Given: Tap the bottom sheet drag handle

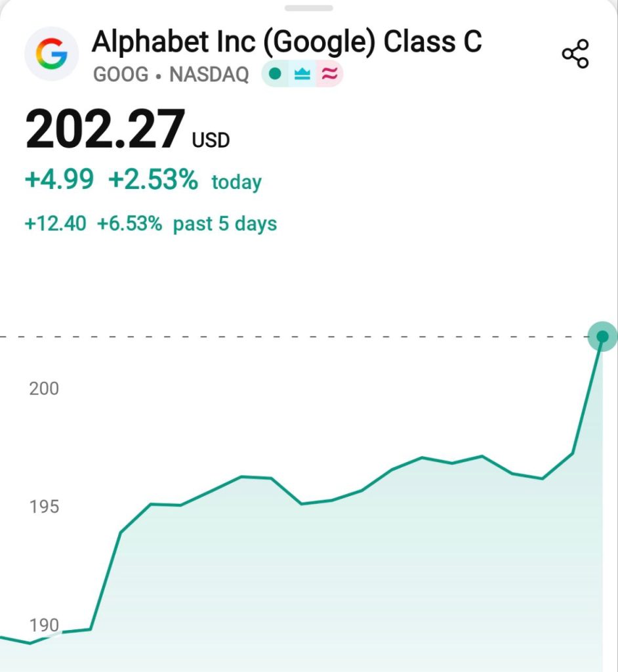Looking at the screenshot, I should 308,8.
